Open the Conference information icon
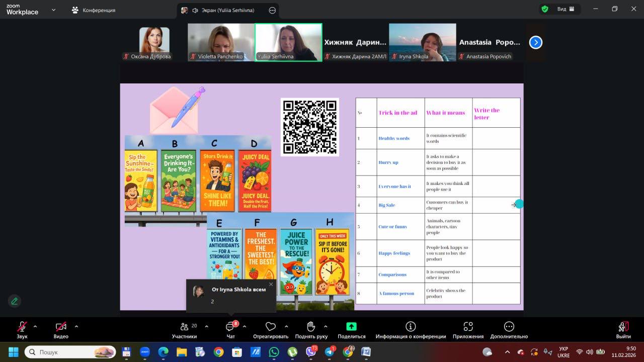Image resolution: width=644 pixels, height=362 pixels. click(411, 327)
